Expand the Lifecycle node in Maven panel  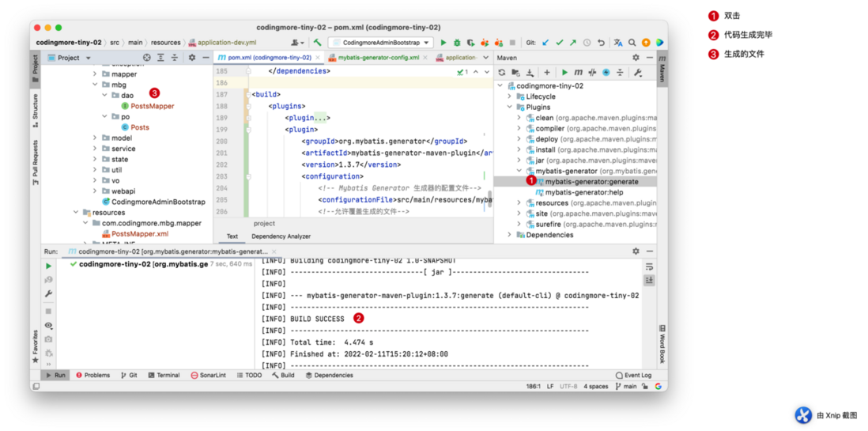[509, 96]
